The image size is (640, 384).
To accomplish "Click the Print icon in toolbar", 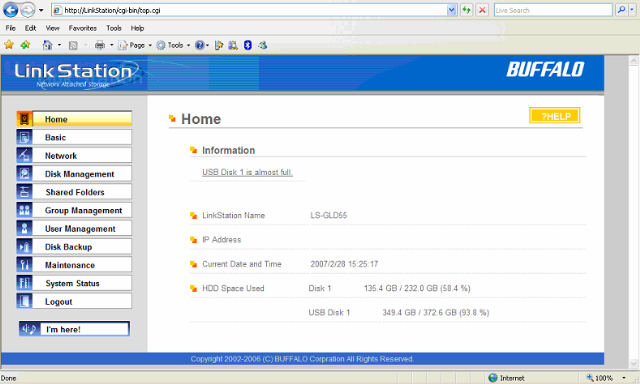I will point(100,45).
